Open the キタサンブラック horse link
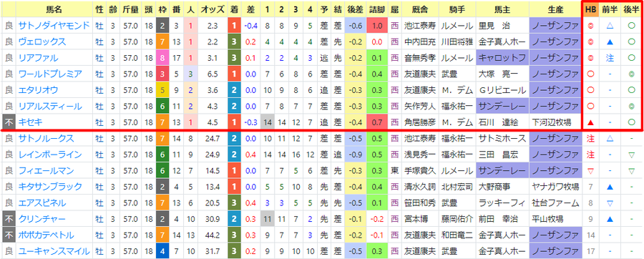644x259 pixels. (x=50, y=187)
